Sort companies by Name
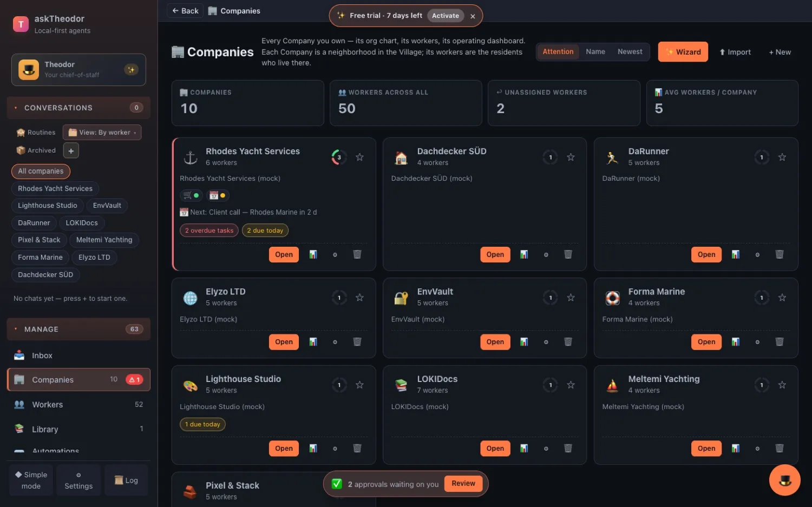The height and width of the screenshot is (507, 812). 595,52
